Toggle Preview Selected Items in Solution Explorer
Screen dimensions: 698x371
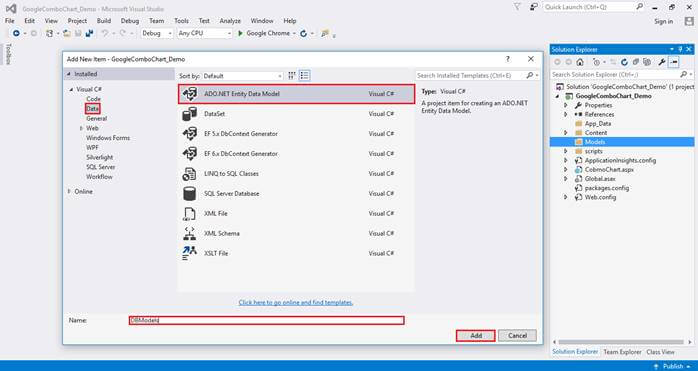(x=674, y=62)
